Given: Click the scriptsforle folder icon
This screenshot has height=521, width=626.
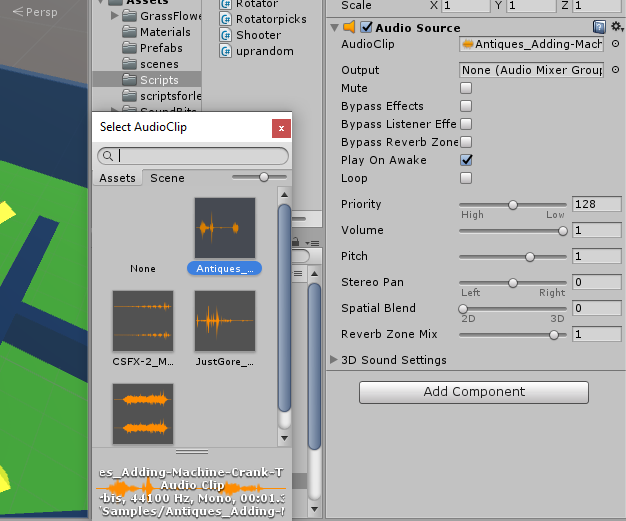Looking at the screenshot, I should (129, 95).
